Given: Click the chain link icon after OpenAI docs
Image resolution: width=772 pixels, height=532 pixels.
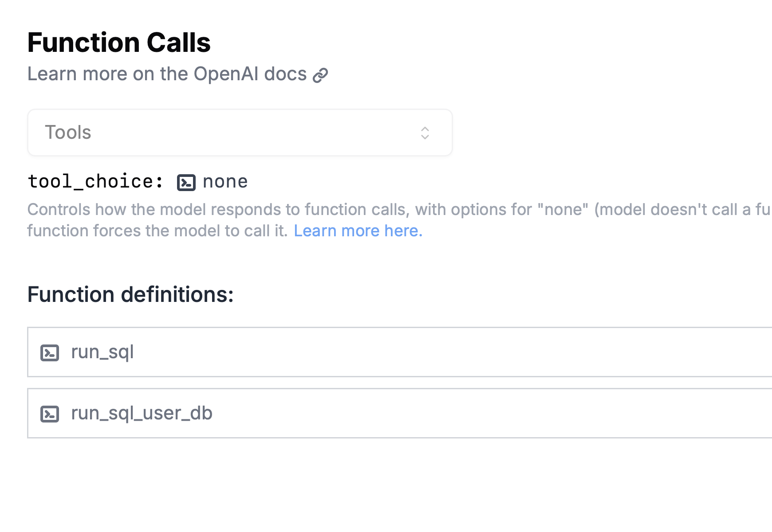Looking at the screenshot, I should point(320,75).
